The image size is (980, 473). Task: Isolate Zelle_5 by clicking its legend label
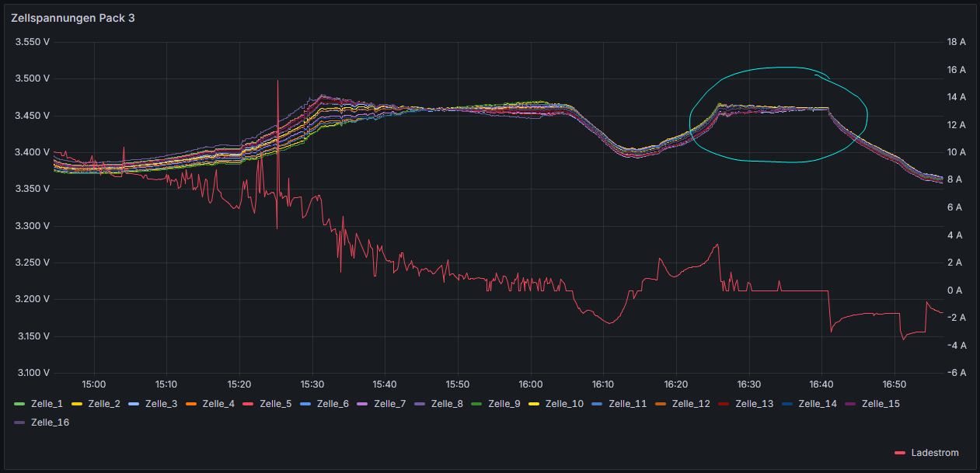(276, 404)
